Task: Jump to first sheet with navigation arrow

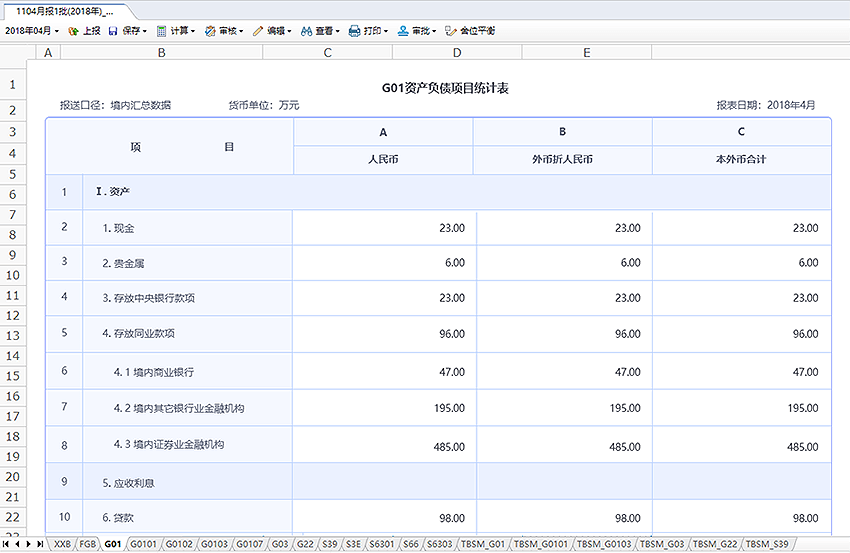Action: [6, 544]
